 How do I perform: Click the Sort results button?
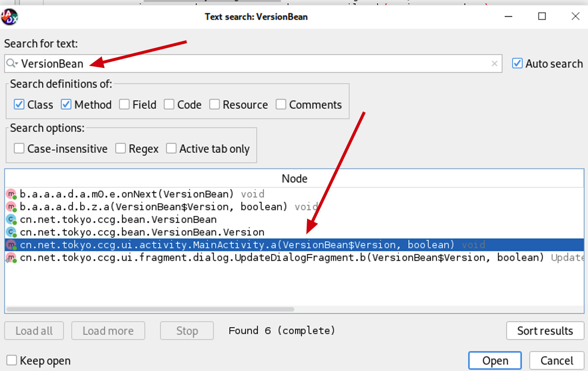pos(545,331)
